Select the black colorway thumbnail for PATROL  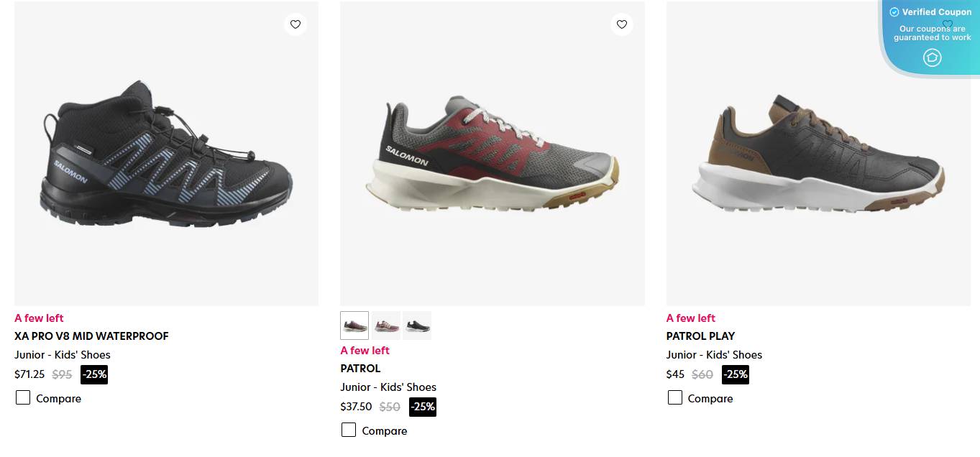417,325
